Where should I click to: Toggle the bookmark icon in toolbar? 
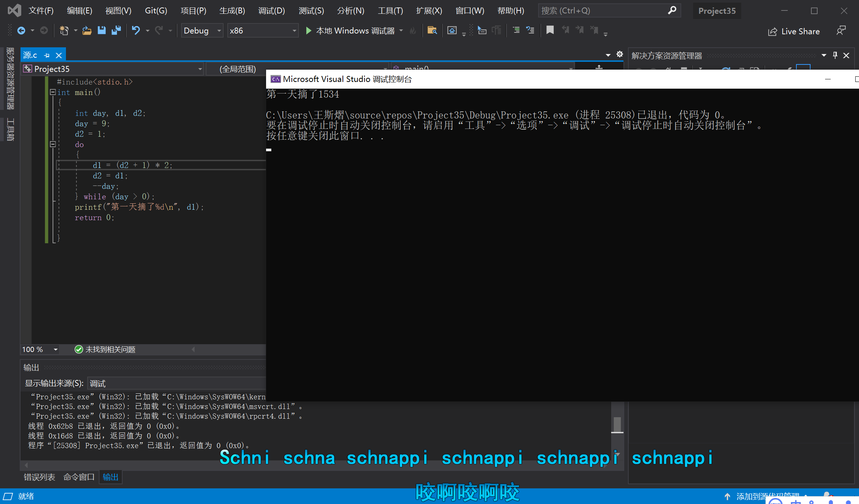pos(550,30)
